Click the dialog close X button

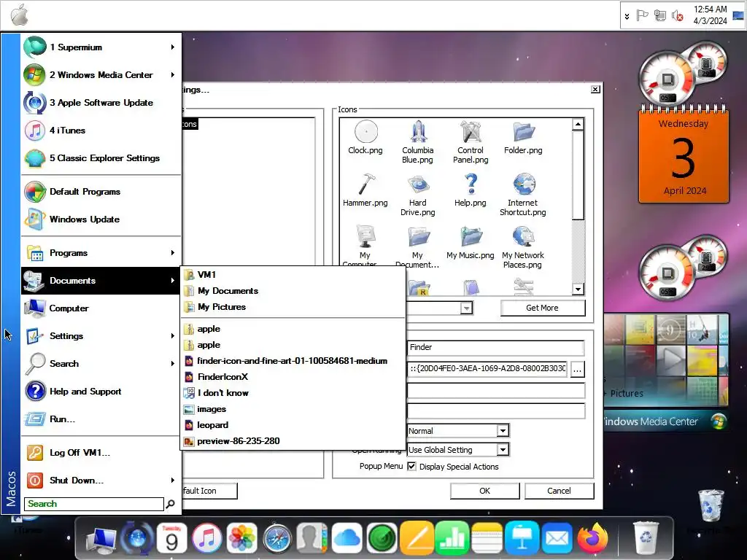tap(595, 90)
